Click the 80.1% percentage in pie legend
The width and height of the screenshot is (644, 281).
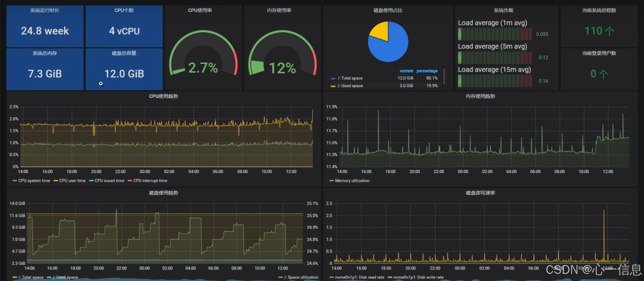coord(432,78)
